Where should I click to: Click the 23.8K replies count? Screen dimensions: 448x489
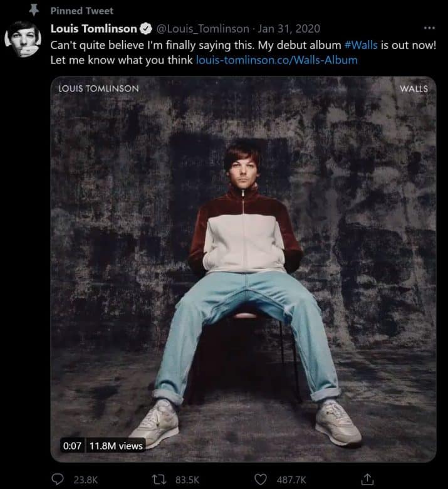[85, 480]
